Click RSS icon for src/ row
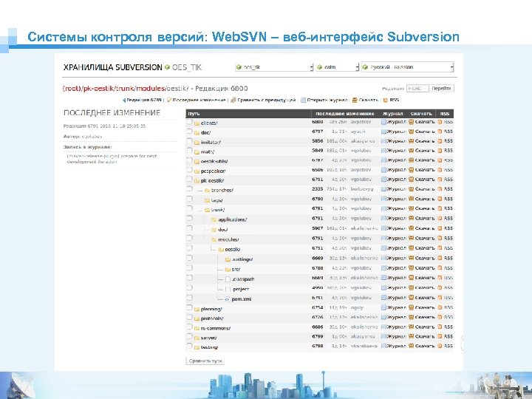The image size is (532, 399). [x=440, y=268]
